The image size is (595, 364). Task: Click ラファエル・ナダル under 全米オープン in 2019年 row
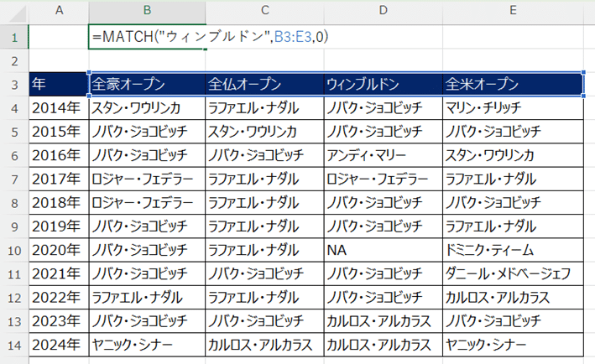point(513,226)
